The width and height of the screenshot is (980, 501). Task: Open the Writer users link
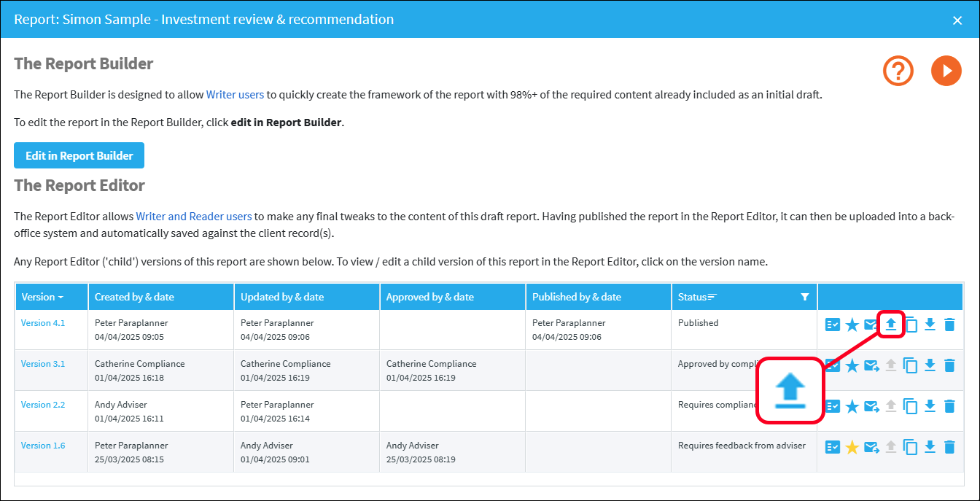[x=235, y=94]
